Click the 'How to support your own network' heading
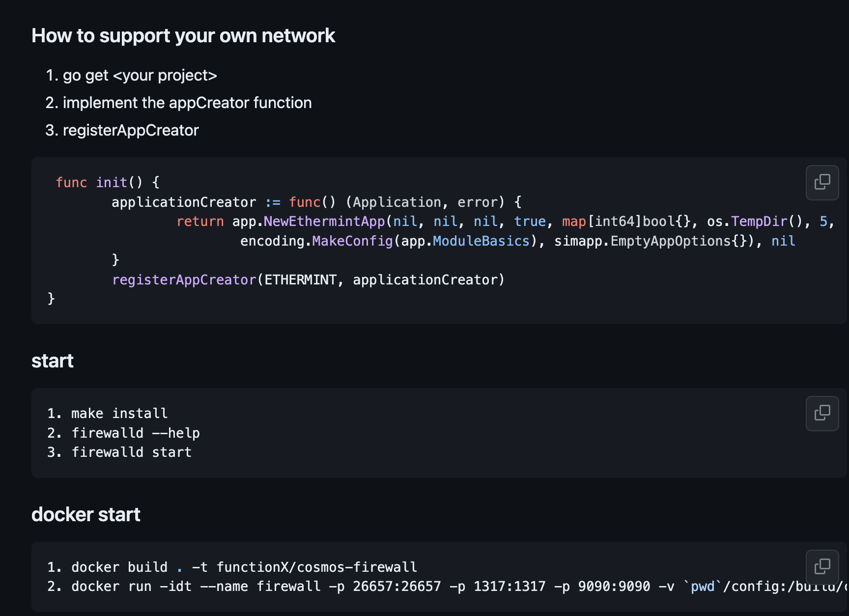Viewport: 849px width, 616px height. click(183, 36)
